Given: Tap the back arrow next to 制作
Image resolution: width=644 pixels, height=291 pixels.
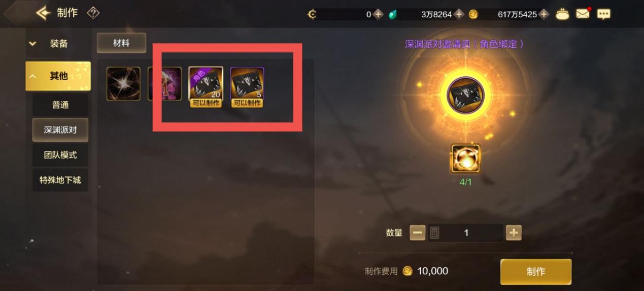Looking at the screenshot, I should [44, 13].
